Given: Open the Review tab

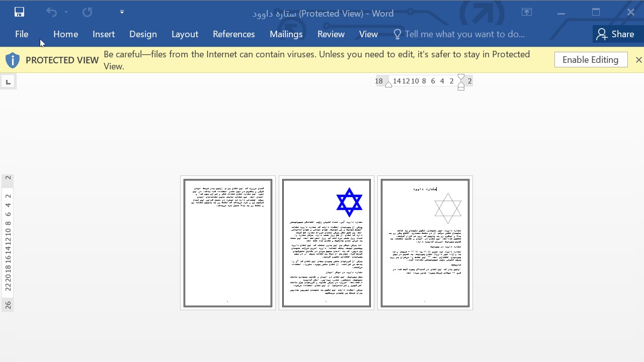Looking at the screenshot, I should pyautogui.click(x=331, y=34).
